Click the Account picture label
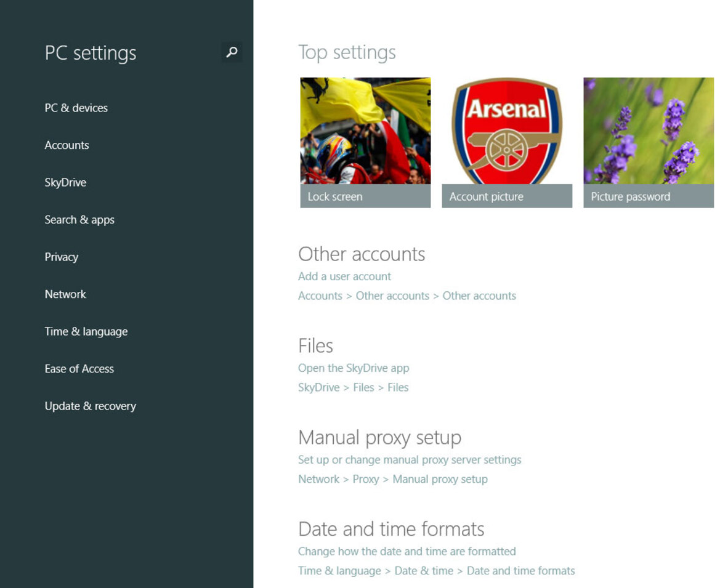This screenshot has width=720, height=588. pos(487,196)
